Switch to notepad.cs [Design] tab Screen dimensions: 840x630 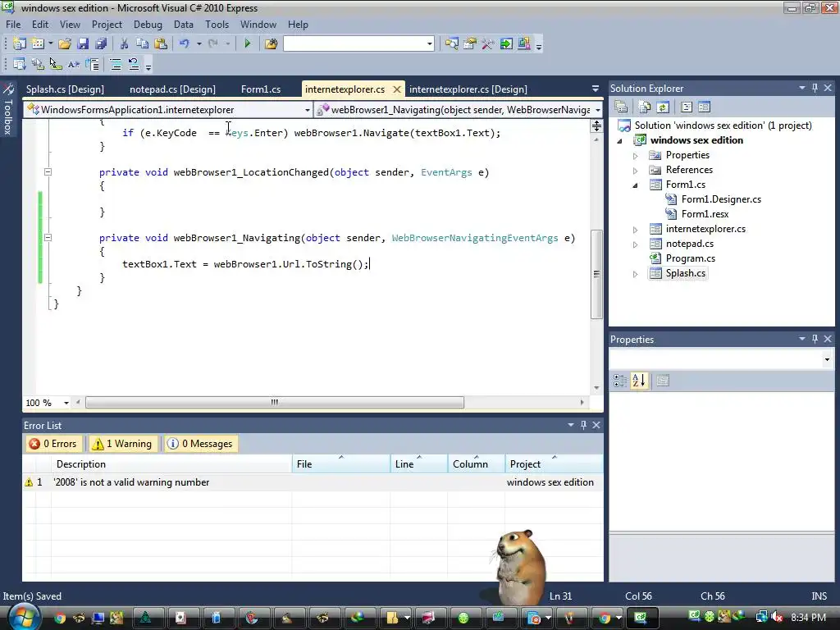[172, 89]
